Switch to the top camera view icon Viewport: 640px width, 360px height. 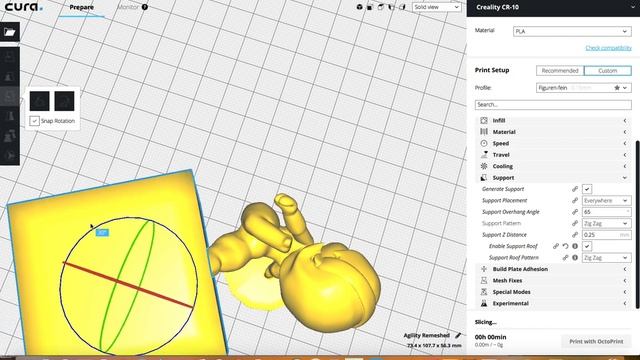pyautogui.click(x=380, y=7)
